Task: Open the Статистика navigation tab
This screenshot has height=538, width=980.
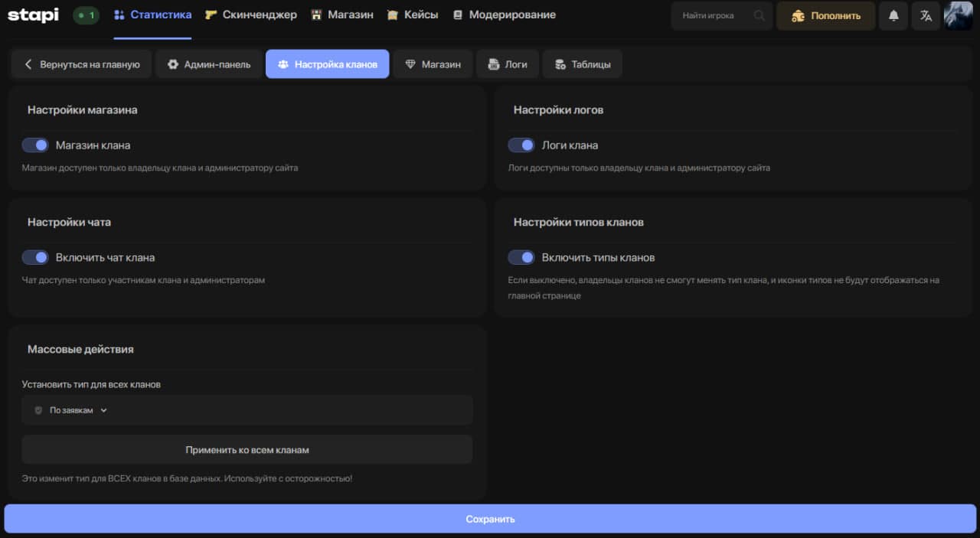Action: coord(153,15)
